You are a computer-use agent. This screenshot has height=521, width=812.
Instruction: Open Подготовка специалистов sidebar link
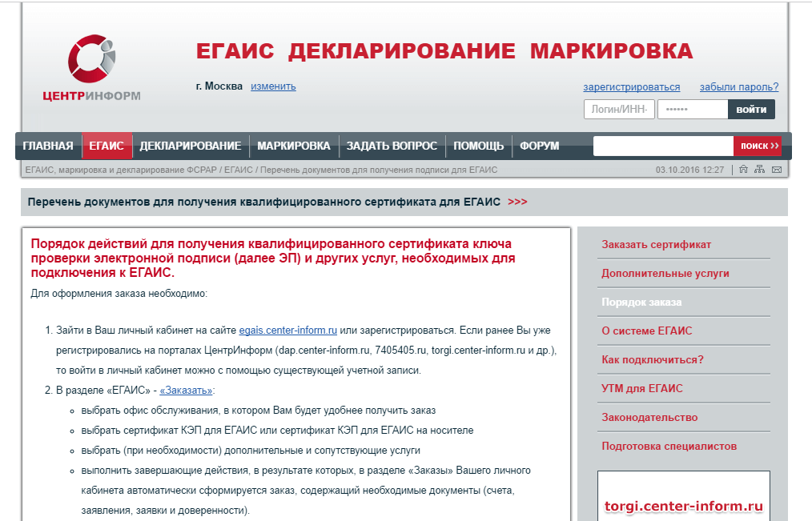pyautogui.click(x=669, y=446)
